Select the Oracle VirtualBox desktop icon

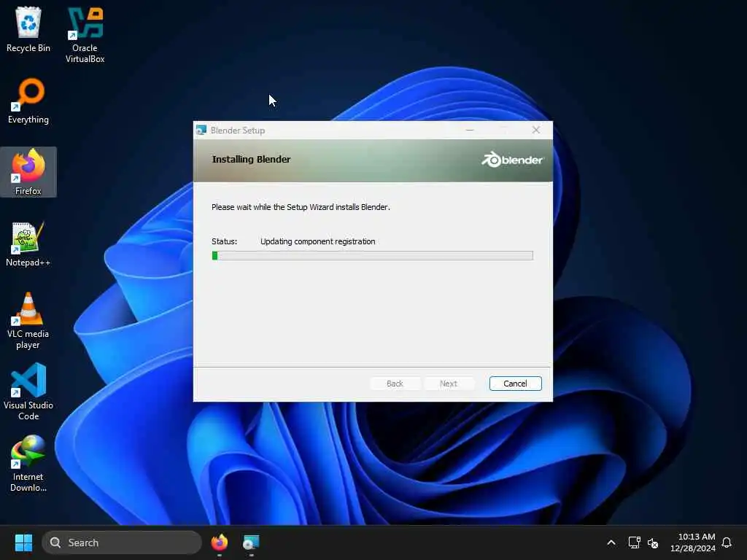[85, 35]
